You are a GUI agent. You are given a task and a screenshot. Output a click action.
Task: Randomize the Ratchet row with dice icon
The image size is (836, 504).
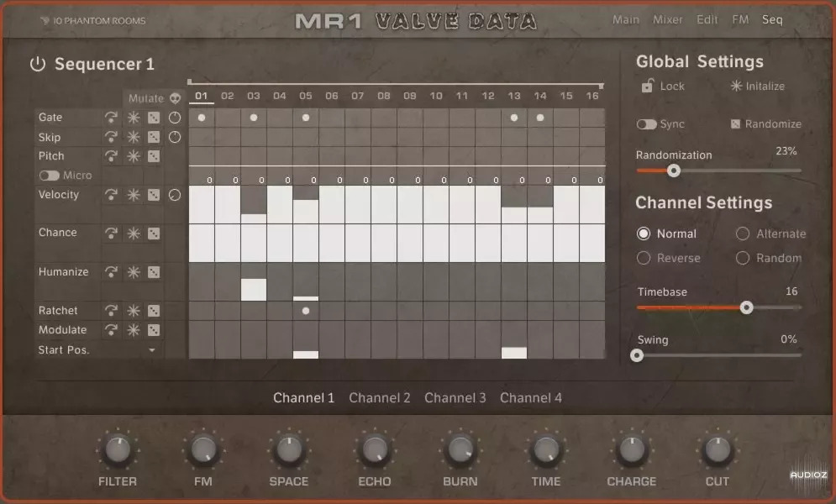click(154, 311)
